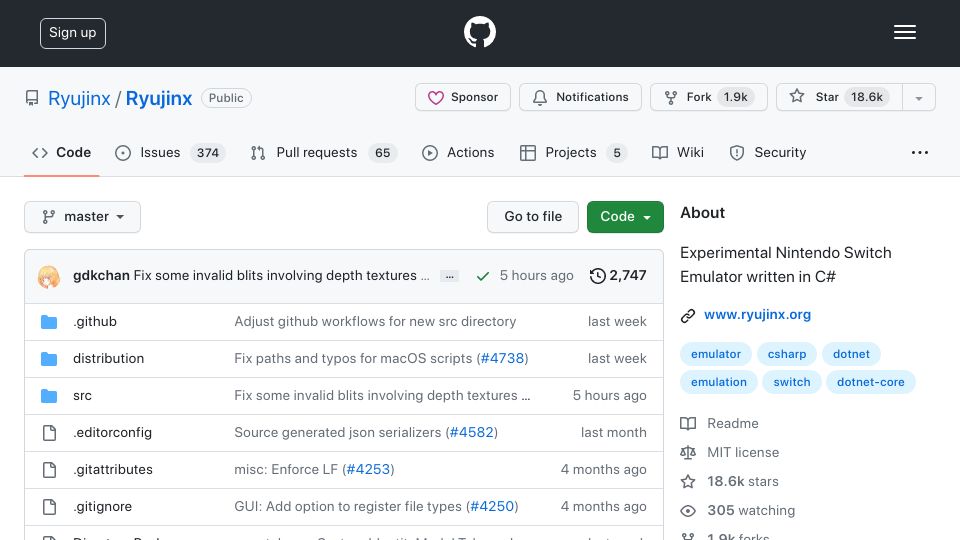Open pull request #4582 link

(471, 432)
